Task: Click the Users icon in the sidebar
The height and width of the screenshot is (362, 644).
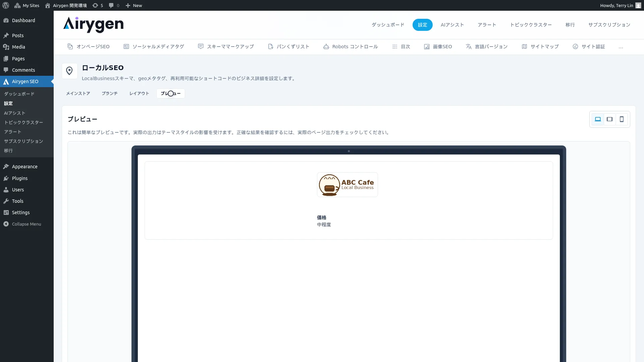Action: pos(6,190)
